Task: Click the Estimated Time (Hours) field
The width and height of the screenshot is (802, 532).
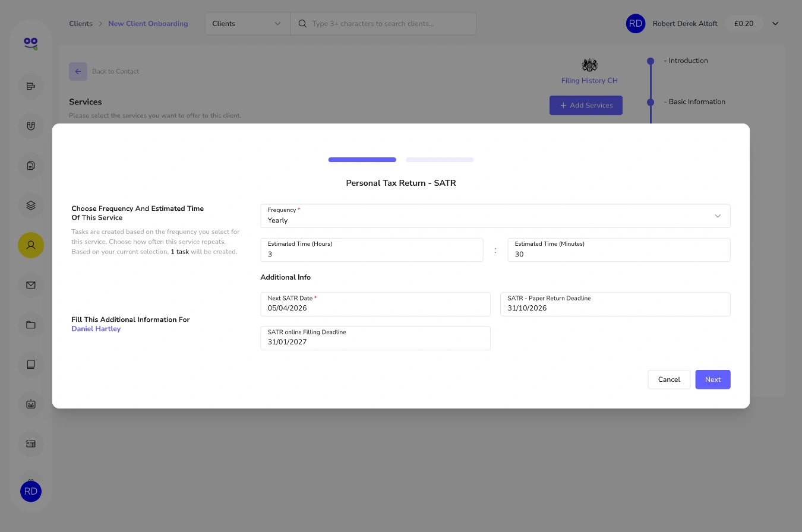Action: [x=372, y=250]
